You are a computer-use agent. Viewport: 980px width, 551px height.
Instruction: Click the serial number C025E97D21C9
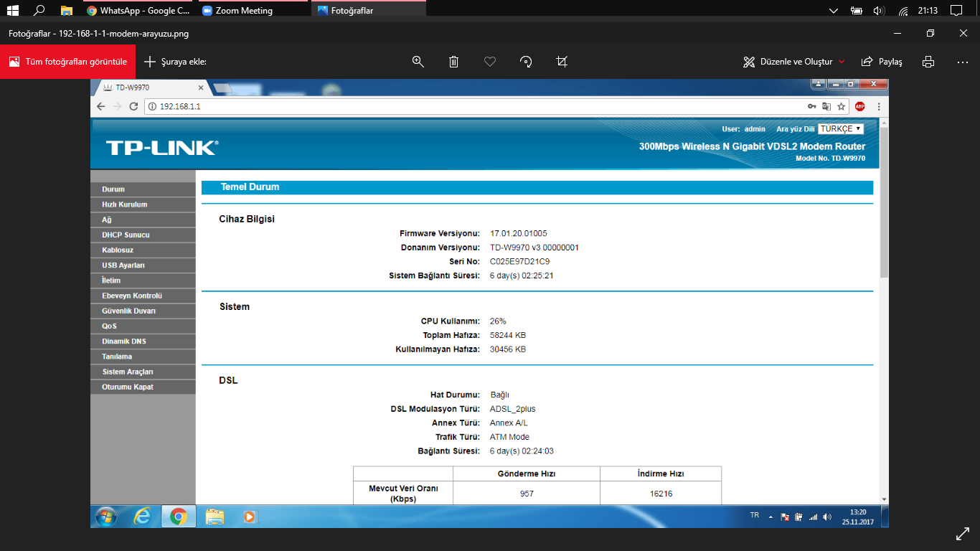519,262
